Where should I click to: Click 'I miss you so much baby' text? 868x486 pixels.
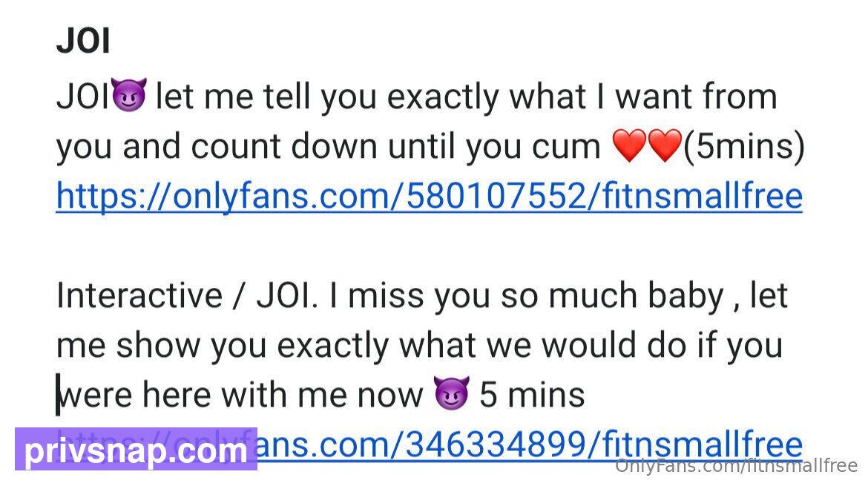tap(527, 296)
